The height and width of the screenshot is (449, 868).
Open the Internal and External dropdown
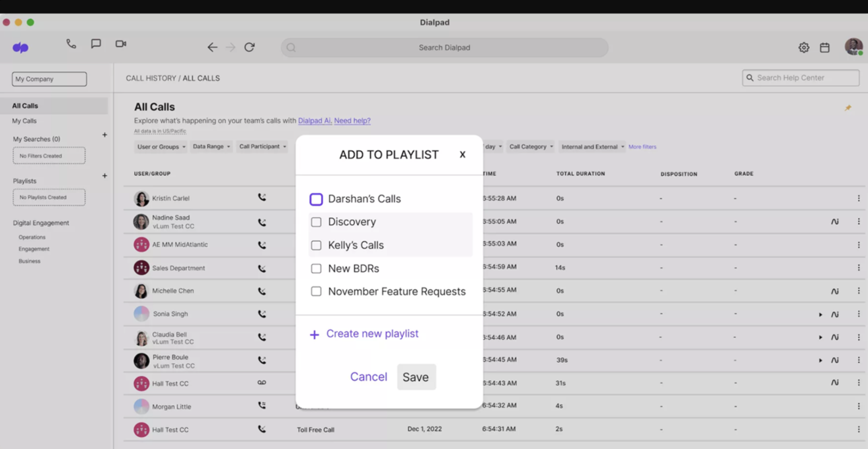(x=591, y=146)
